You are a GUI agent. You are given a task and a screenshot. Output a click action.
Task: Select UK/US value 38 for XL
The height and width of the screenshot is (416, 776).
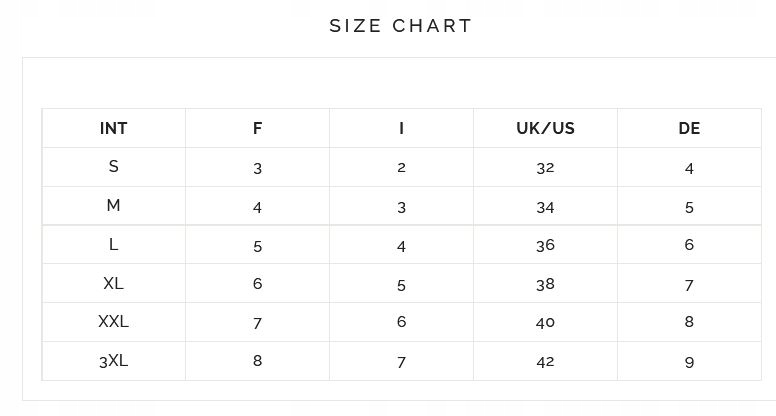click(x=545, y=284)
